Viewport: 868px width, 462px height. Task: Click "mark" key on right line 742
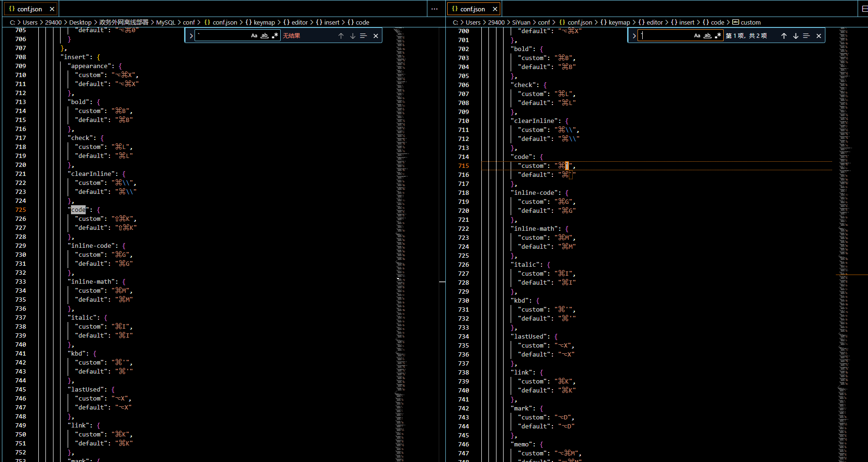coord(522,409)
